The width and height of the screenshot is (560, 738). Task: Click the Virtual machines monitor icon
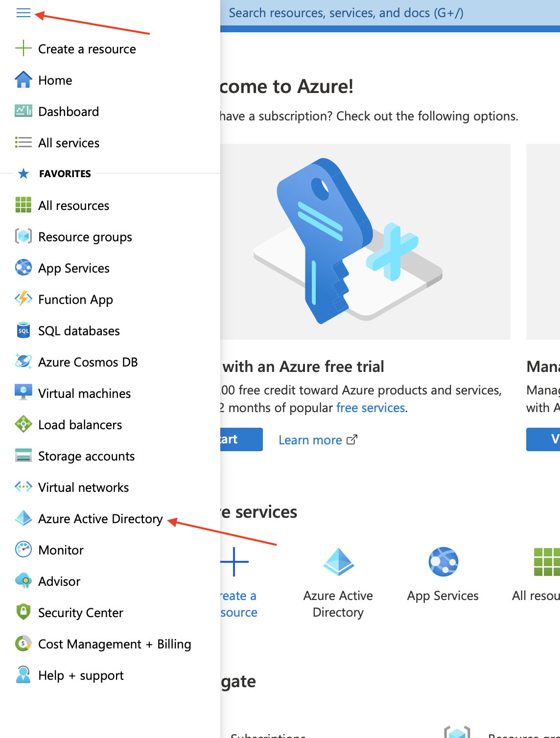23,392
